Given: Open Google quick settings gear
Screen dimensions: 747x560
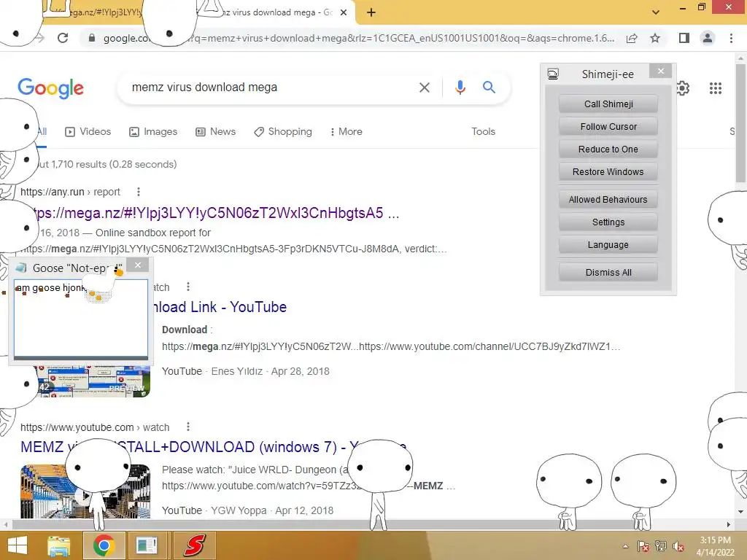Looking at the screenshot, I should (682, 88).
